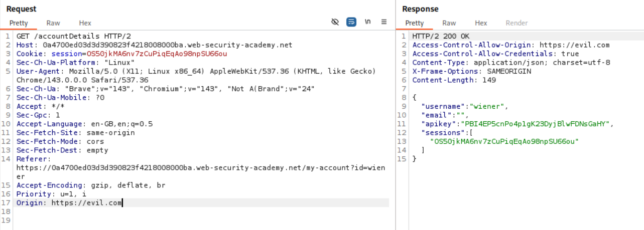Select the Response Pretty tab

415,23
